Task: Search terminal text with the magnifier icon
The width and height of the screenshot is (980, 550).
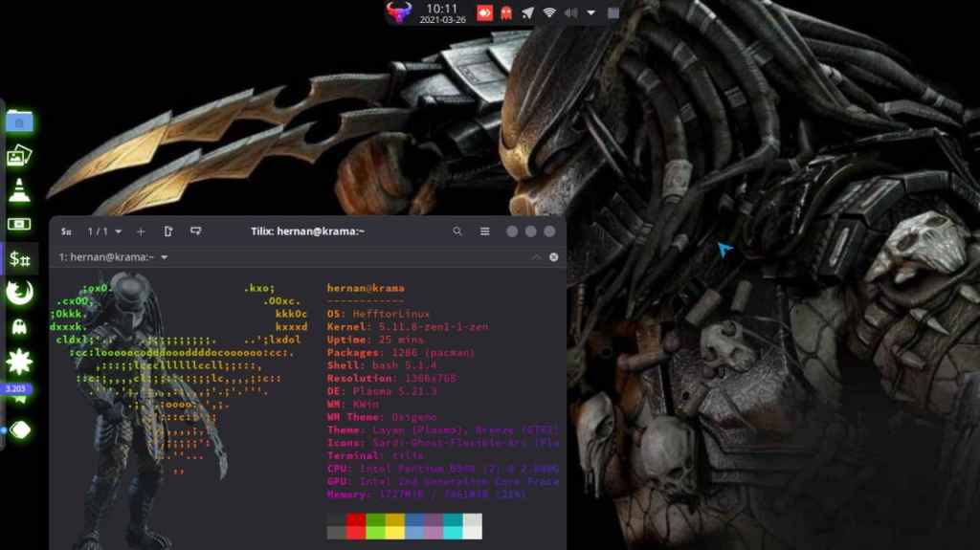Action: [457, 231]
